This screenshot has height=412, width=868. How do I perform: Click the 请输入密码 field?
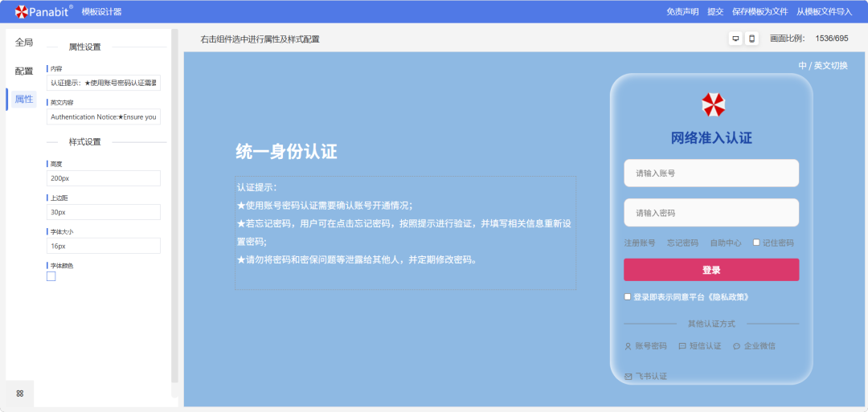[x=711, y=213]
